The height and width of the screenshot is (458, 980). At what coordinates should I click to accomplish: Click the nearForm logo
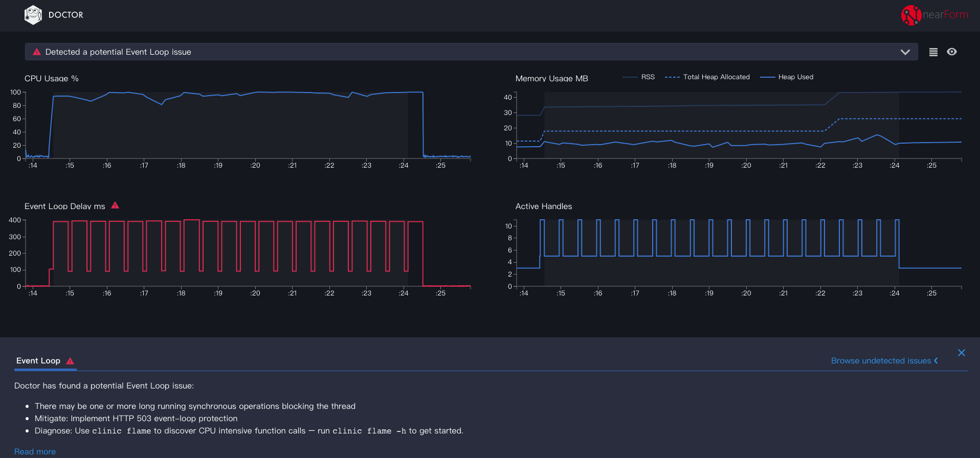[934, 15]
